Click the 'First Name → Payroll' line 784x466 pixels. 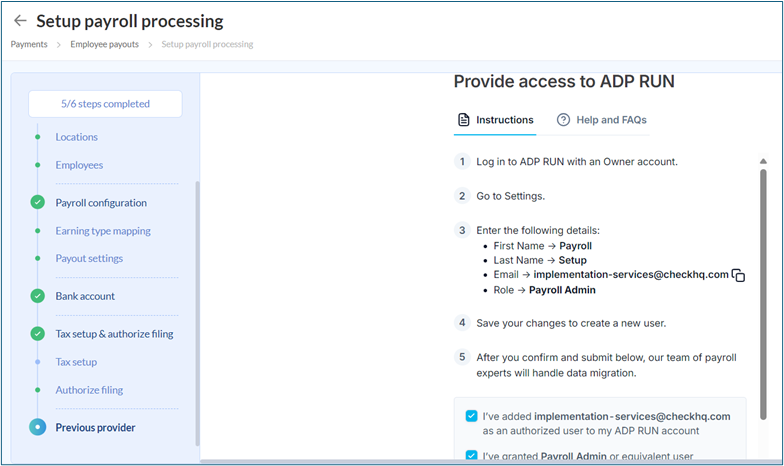coord(542,246)
